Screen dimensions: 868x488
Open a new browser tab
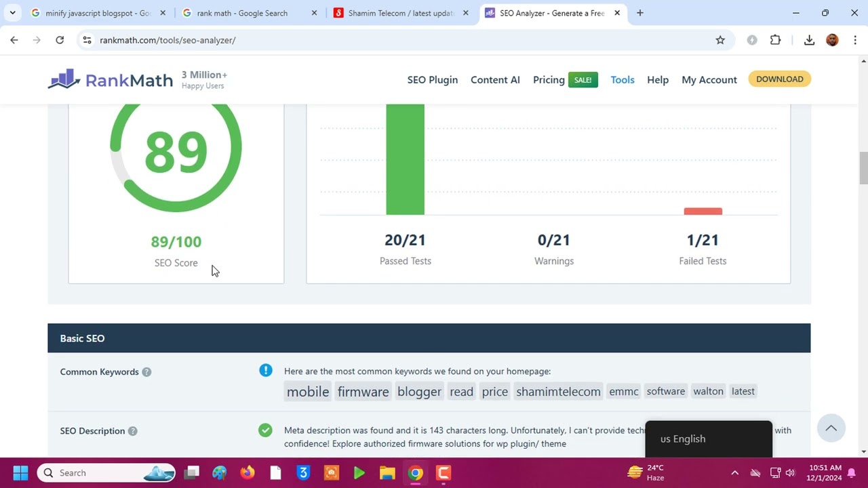pyautogui.click(x=639, y=13)
